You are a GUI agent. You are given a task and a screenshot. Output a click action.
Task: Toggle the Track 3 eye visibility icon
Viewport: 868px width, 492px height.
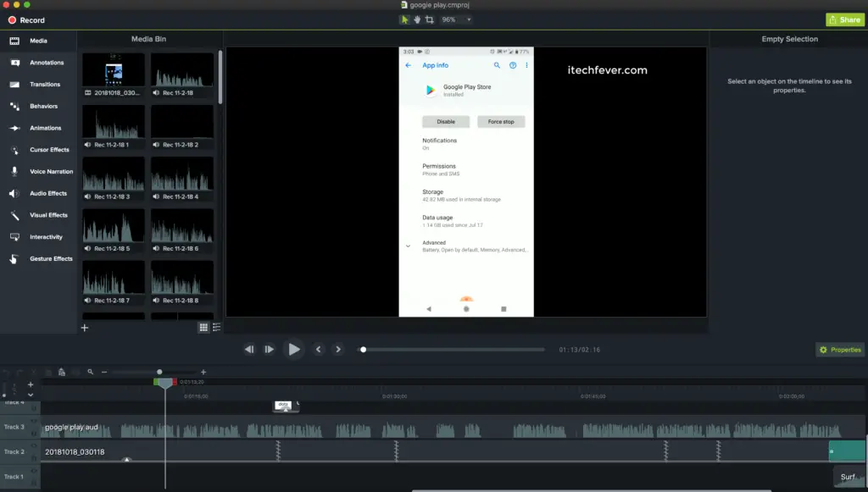click(x=34, y=421)
